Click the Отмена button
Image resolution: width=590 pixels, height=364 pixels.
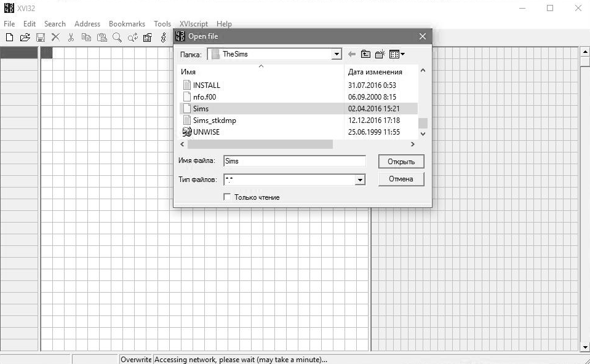pyautogui.click(x=401, y=179)
